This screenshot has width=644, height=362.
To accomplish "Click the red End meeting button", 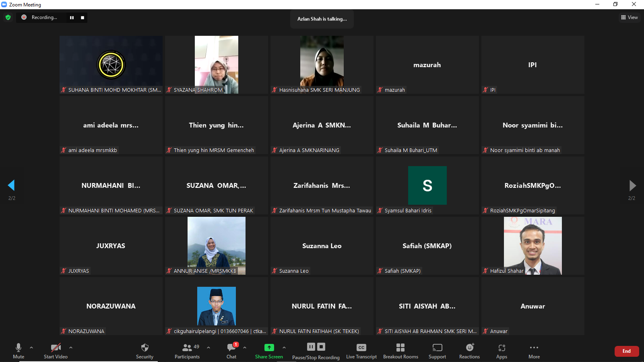I will [x=626, y=351].
